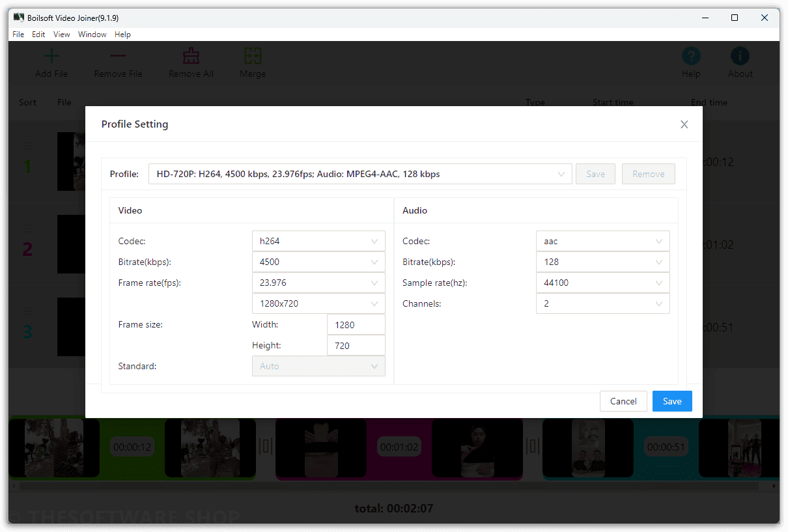Click the Width input field
Image resolution: width=788 pixels, height=532 pixels.
coord(356,324)
